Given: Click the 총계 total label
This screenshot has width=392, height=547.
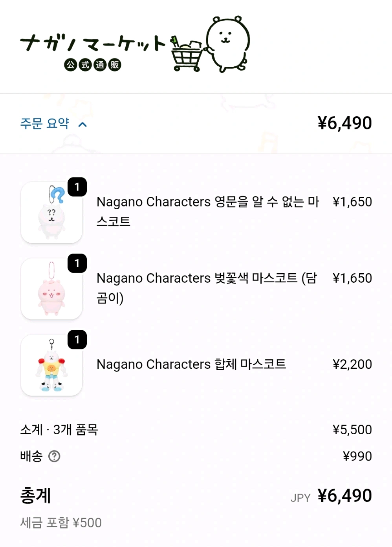Looking at the screenshot, I should point(36,496).
